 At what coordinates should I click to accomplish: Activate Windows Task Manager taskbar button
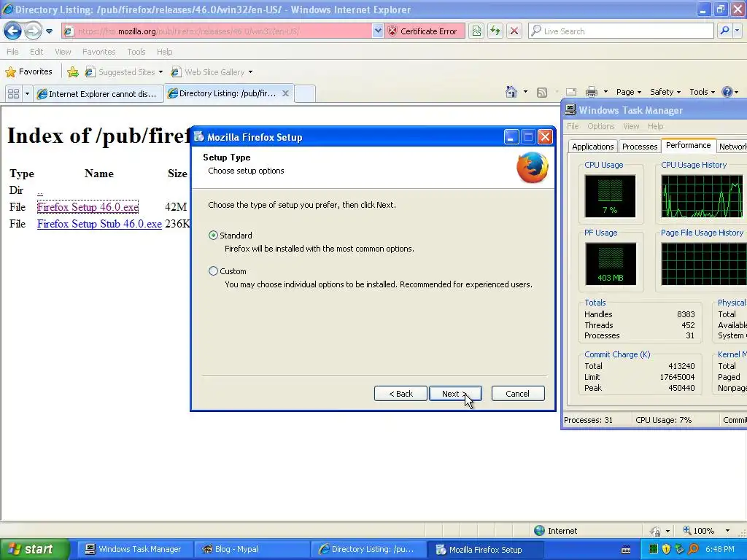(x=133, y=550)
